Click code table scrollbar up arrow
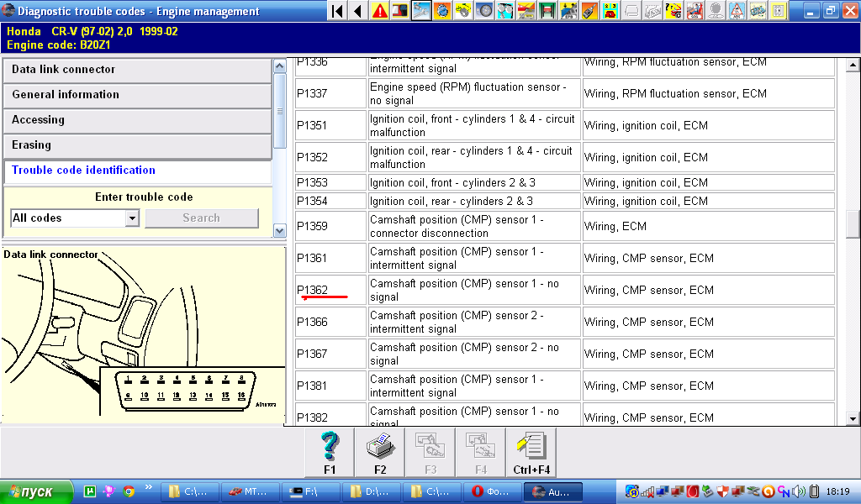 [x=853, y=66]
